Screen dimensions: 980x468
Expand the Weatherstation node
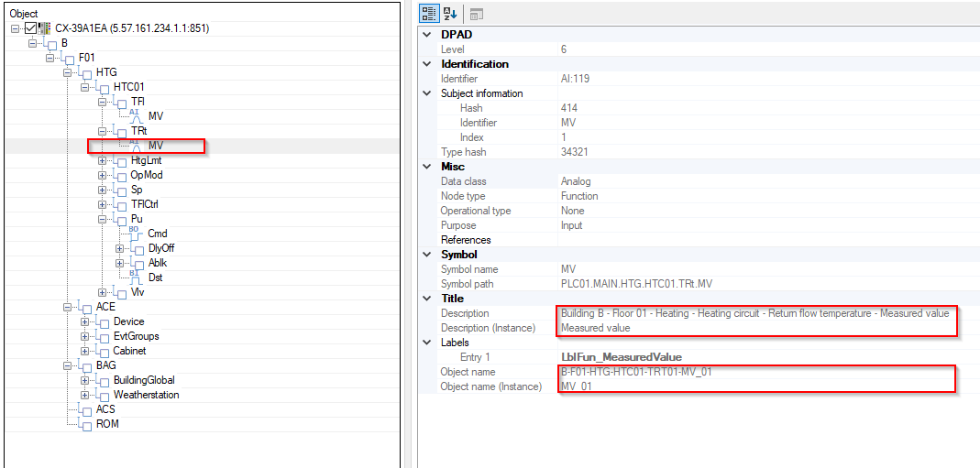85,395
